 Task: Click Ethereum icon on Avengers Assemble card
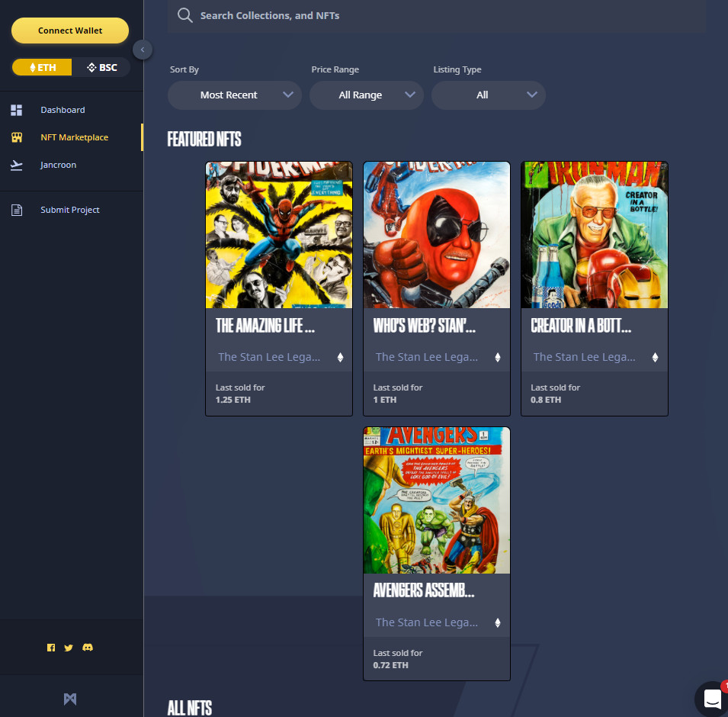click(x=498, y=622)
